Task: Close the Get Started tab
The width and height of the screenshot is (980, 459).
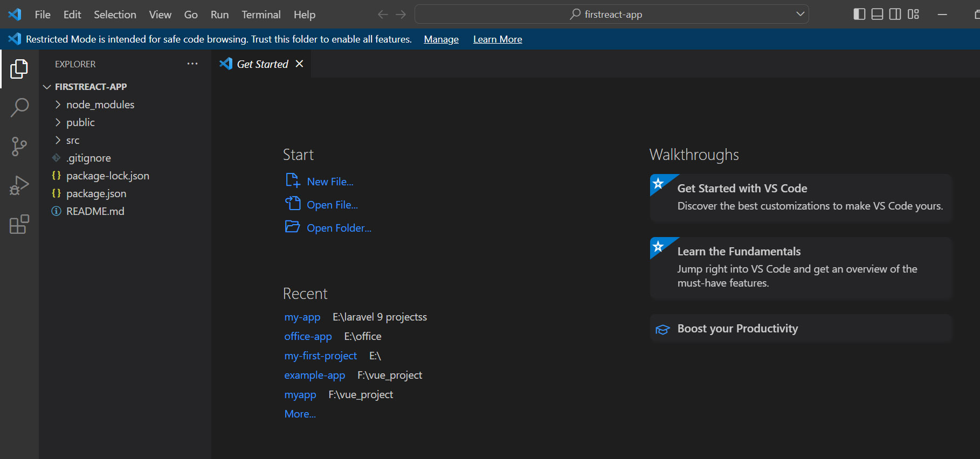Action: click(x=300, y=64)
